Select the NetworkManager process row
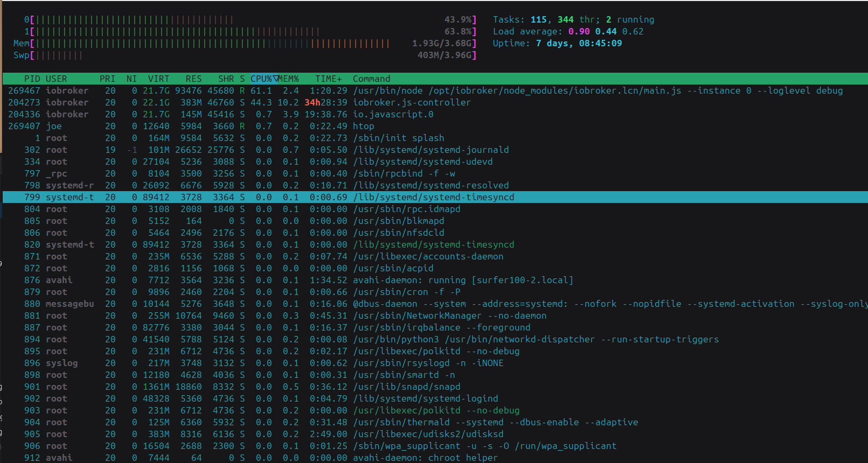This screenshot has width=868, height=463. (435, 315)
